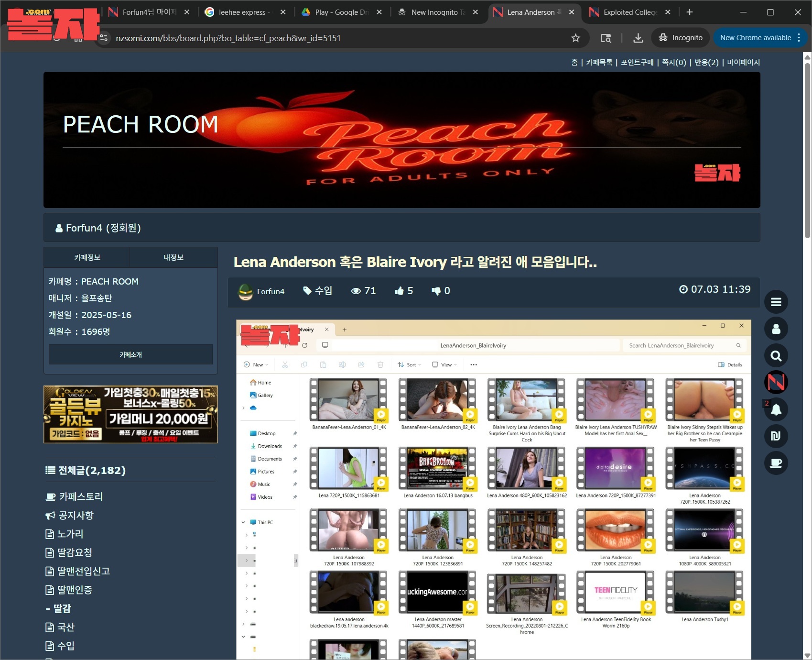Open 반응(2) link
This screenshot has width=812, height=660.
(x=706, y=62)
